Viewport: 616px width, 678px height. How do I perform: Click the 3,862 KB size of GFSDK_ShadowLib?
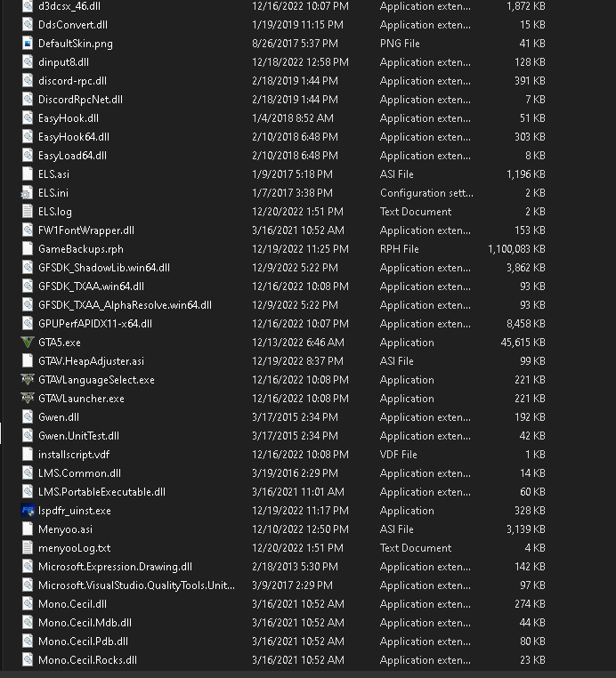coord(526,268)
